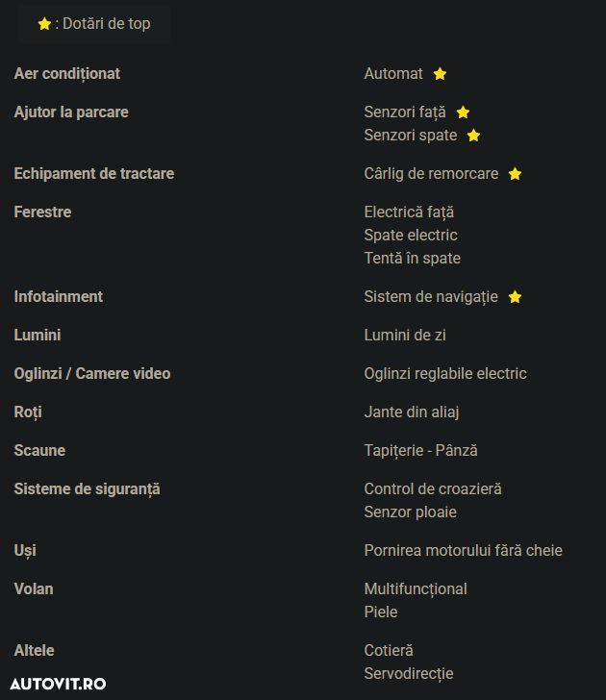Click Pornirea motorului fără cheie entry

463,551
